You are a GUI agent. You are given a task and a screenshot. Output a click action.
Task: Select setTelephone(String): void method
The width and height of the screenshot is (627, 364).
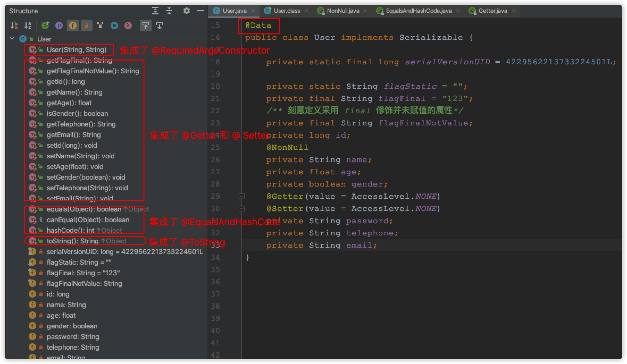coord(87,188)
